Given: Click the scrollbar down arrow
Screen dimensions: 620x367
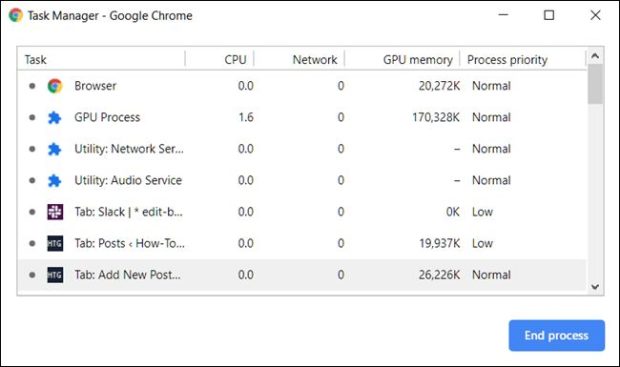Looking at the screenshot, I should tap(595, 287).
